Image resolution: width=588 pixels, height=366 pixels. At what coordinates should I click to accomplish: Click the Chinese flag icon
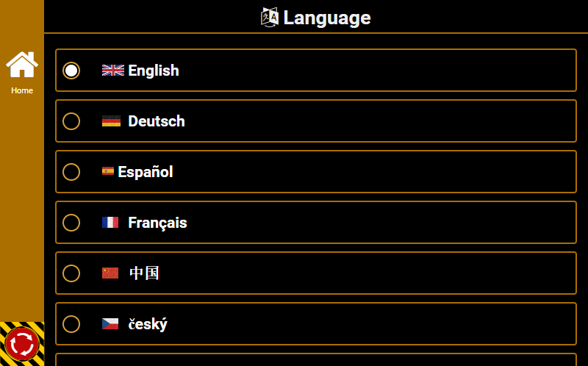[110, 273]
